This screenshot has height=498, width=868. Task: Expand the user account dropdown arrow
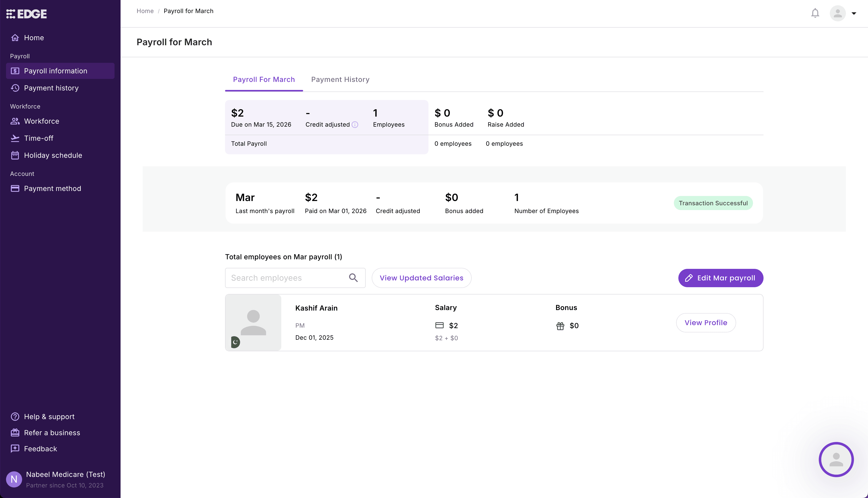click(854, 14)
